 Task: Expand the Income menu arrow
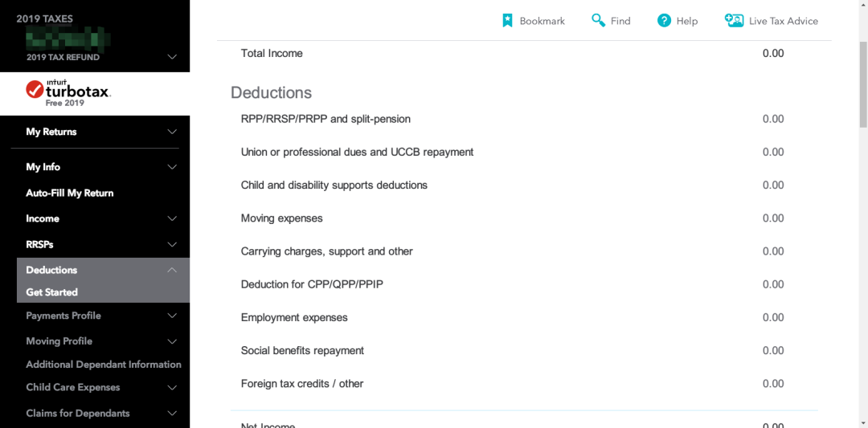(172, 218)
